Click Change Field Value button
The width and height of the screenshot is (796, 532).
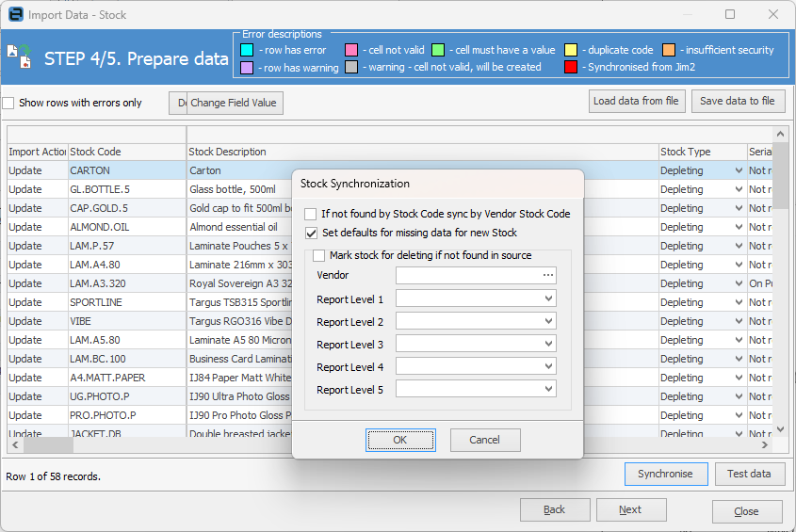(x=234, y=103)
